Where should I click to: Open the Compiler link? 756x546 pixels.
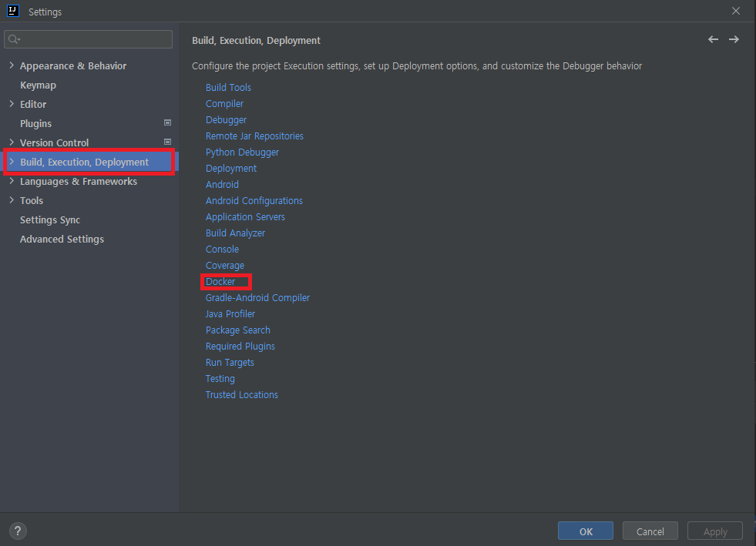click(225, 104)
